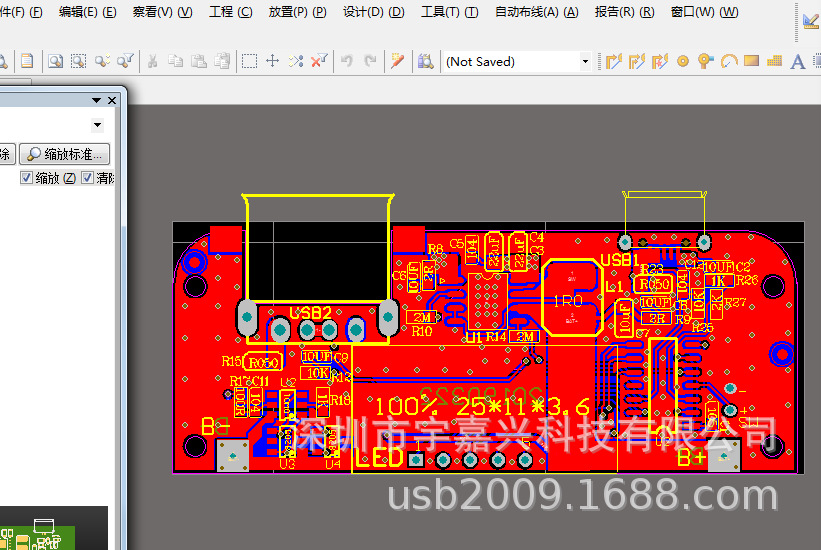Open the 设计(D) menu

[374, 12]
